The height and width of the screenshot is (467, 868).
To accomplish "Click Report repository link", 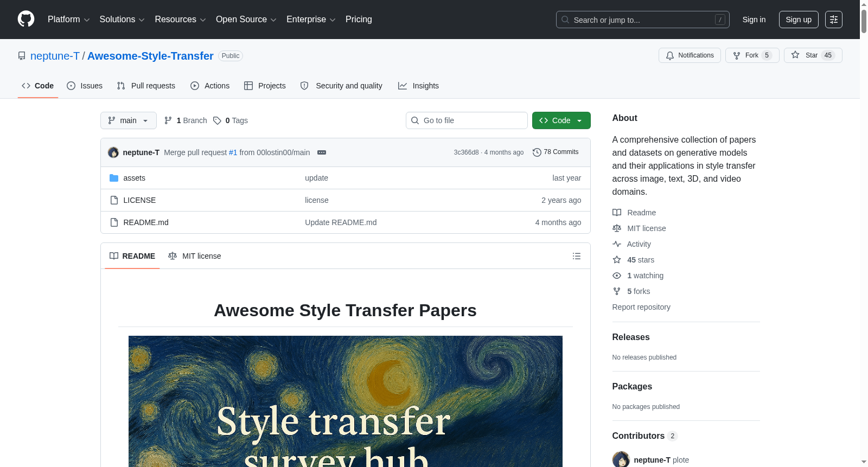I will pyautogui.click(x=641, y=307).
